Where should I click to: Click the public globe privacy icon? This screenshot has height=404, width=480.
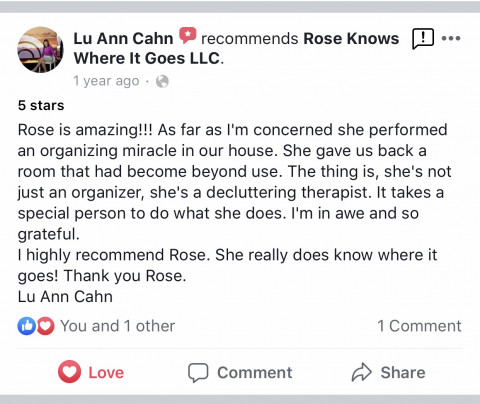click(x=162, y=81)
